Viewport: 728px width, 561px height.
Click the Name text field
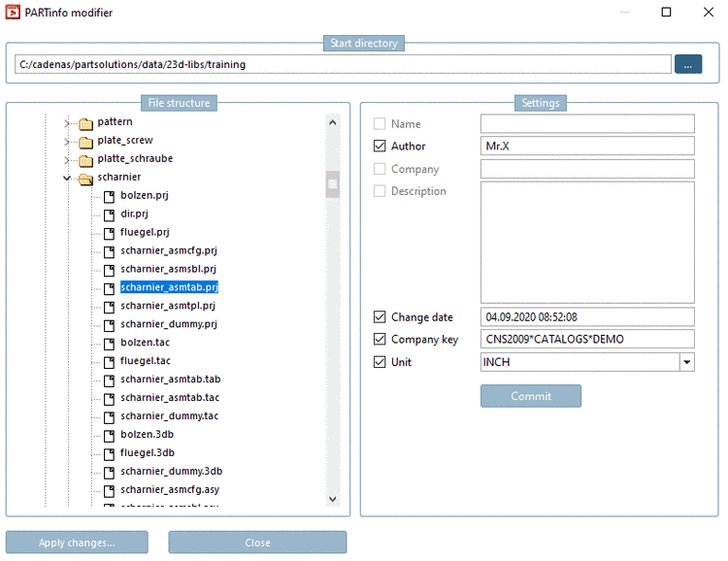pyautogui.click(x=587, y=123)
